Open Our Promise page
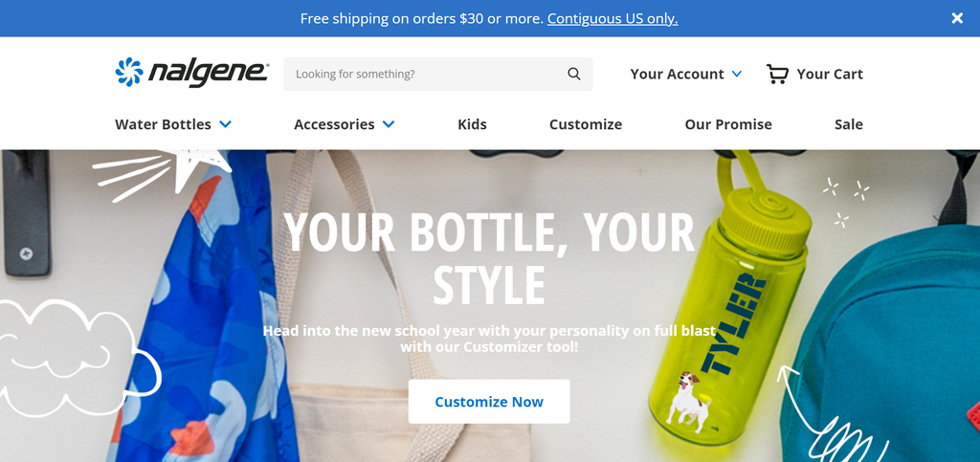 tap(728, 124)
